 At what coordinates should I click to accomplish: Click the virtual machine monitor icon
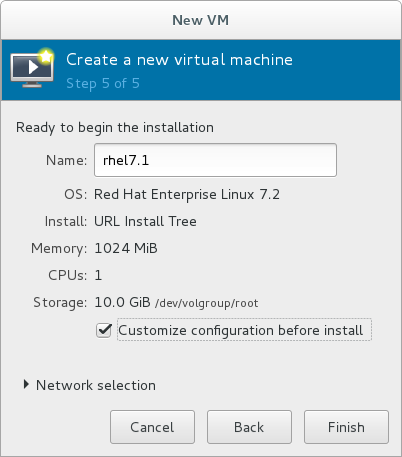click(32, 68)
